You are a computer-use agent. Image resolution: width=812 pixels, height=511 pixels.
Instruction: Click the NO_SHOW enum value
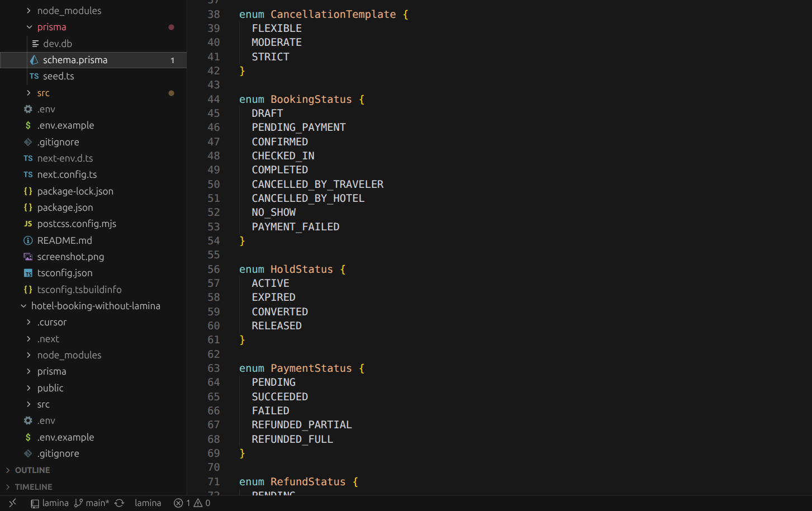tap(274, 212)
